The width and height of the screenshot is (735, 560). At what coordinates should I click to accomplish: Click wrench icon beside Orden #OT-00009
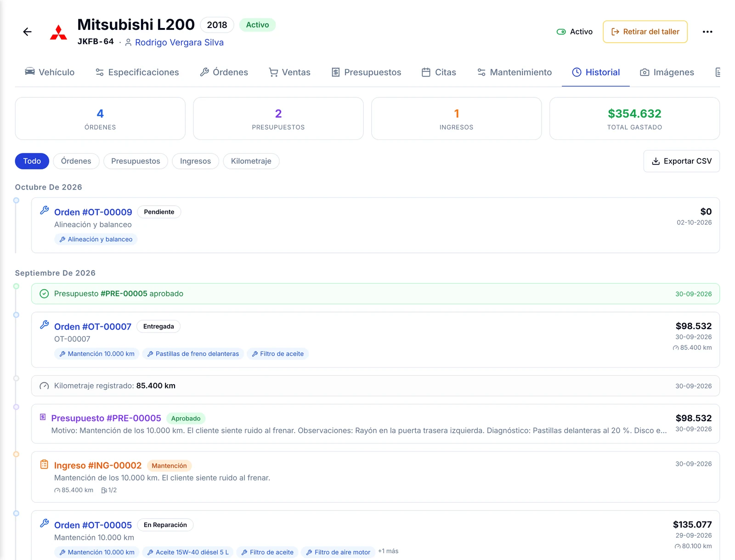[x=44, y=210]
